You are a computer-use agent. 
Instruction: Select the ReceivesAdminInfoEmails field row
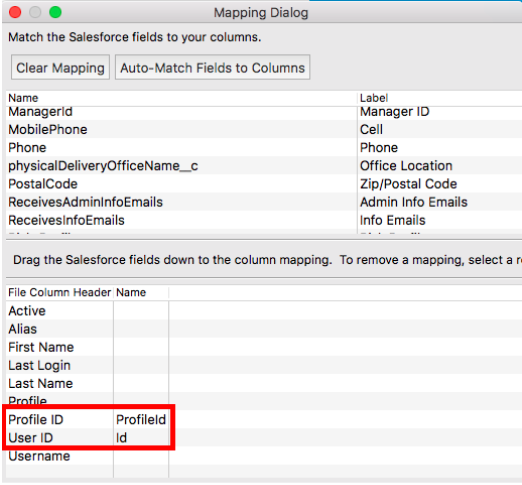[x=264, y=202]
